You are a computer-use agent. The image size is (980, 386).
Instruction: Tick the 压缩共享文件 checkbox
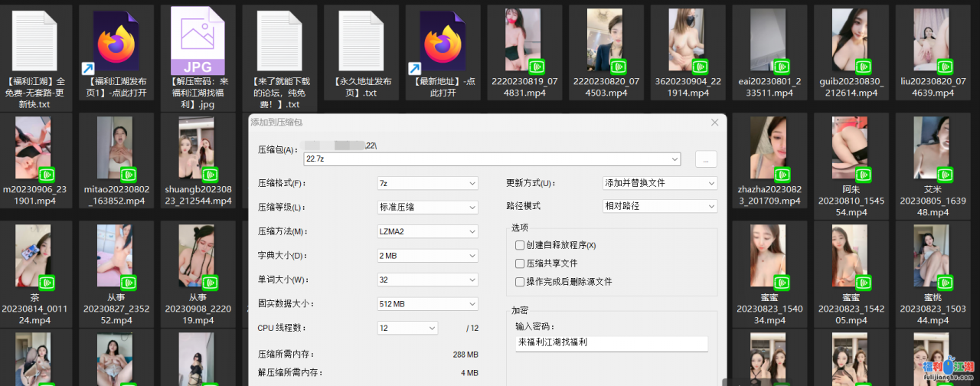click(x=520, y=263)
